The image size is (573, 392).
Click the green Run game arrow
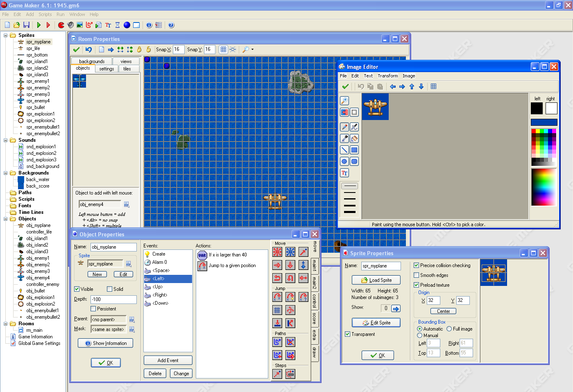pos(39,25)
